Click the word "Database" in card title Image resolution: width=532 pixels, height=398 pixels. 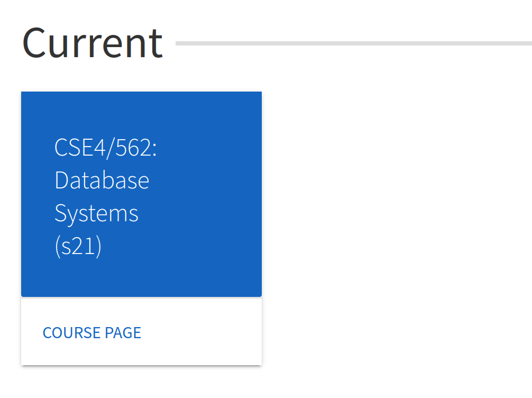[x=102, y=180]
